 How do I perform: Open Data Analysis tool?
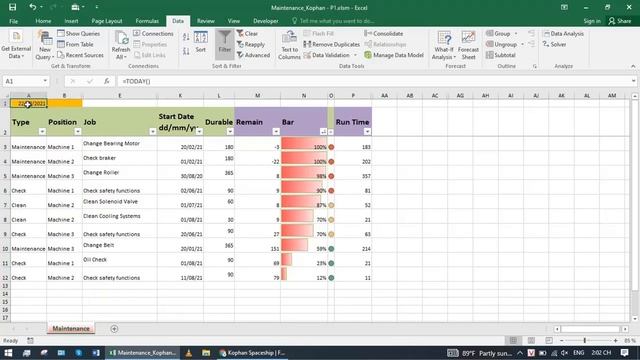tap(563, 33)
